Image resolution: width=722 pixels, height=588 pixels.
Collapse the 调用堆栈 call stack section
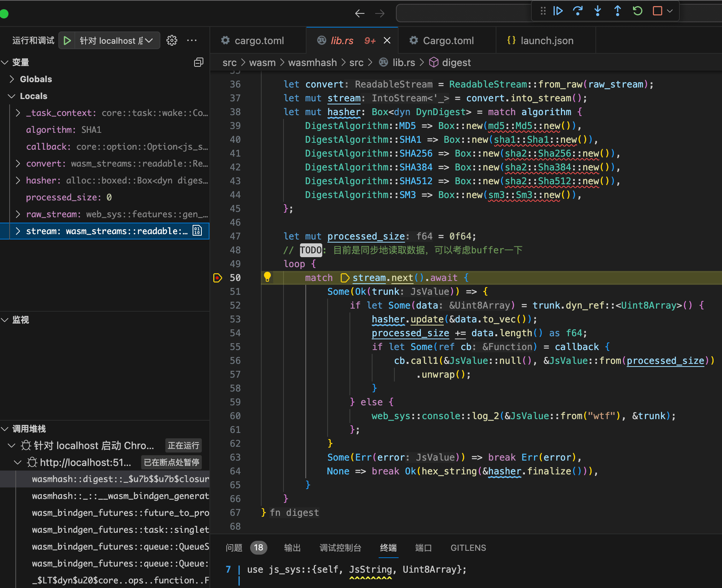tap(5, 429)
